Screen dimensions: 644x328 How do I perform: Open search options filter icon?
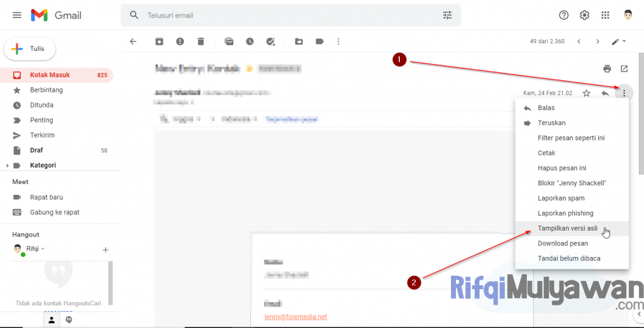point(447,15)
